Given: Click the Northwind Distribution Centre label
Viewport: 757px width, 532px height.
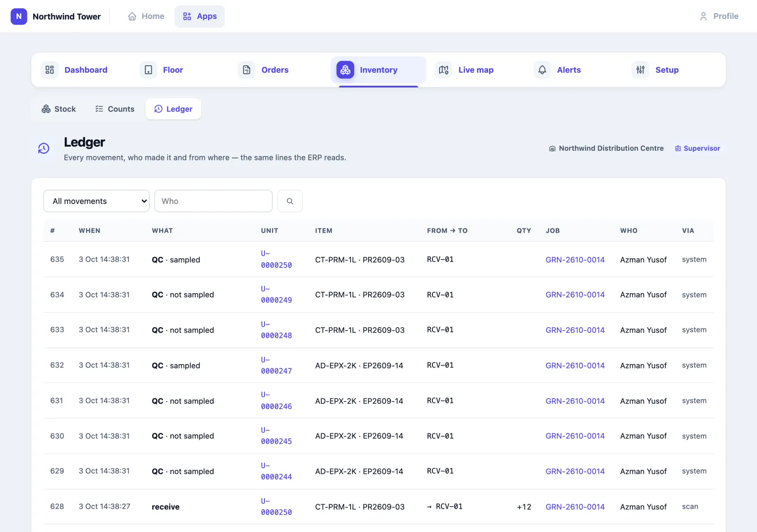Looking at the screenshot, I should 611,148.
